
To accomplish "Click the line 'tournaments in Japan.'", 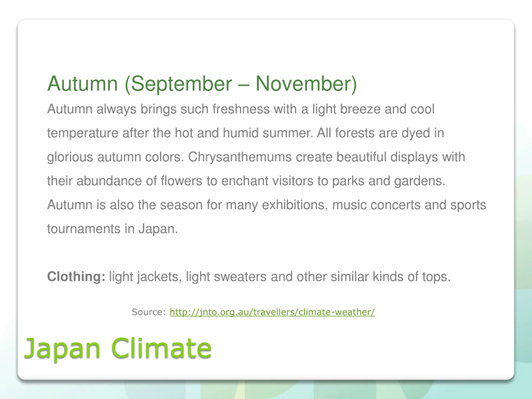I will [113, 229].
